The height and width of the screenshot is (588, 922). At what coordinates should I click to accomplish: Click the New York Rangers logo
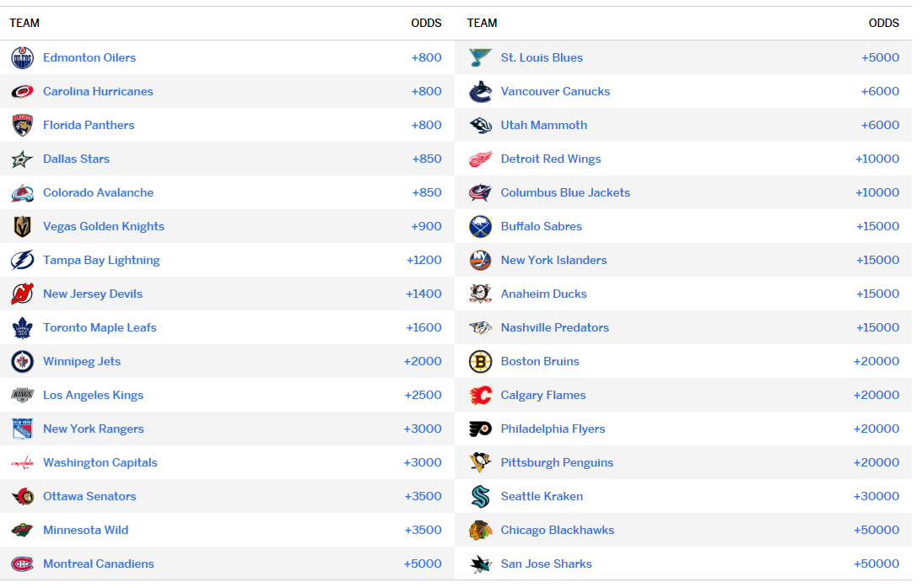click(22, 429)
